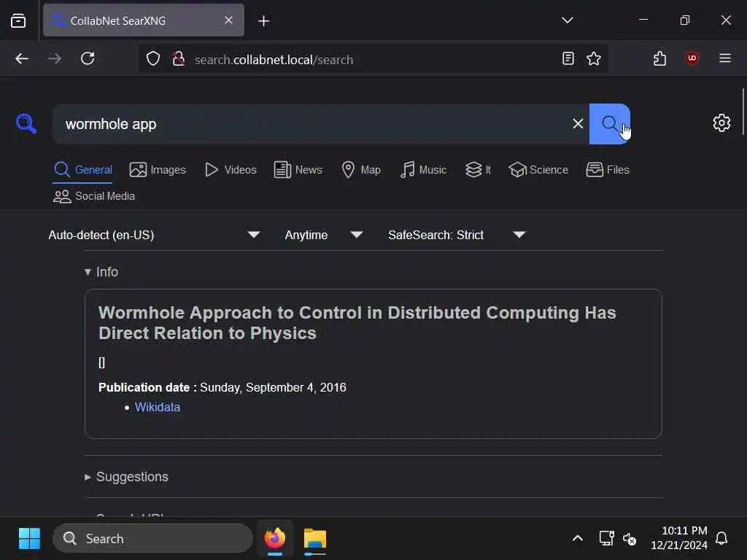Screen dimensions: 747x560
Task: Reload the current page
Action: pos(88,59)
